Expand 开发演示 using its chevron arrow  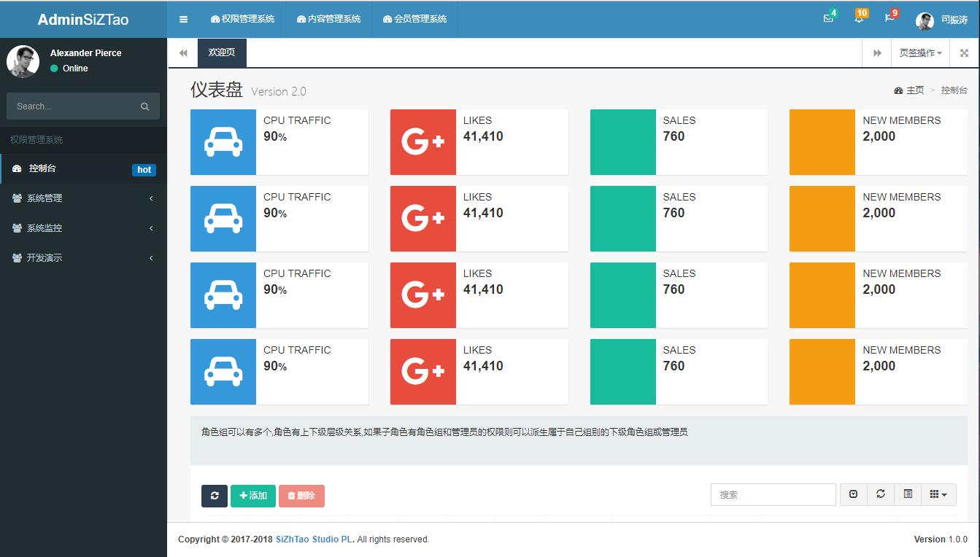[x=151, y=258]
